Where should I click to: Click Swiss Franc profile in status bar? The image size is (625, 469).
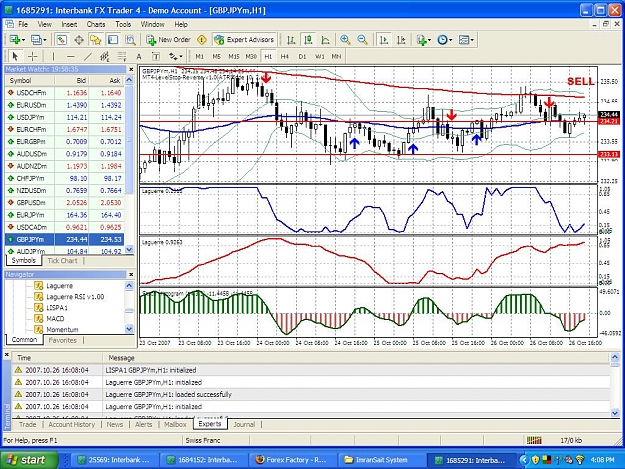203,440
